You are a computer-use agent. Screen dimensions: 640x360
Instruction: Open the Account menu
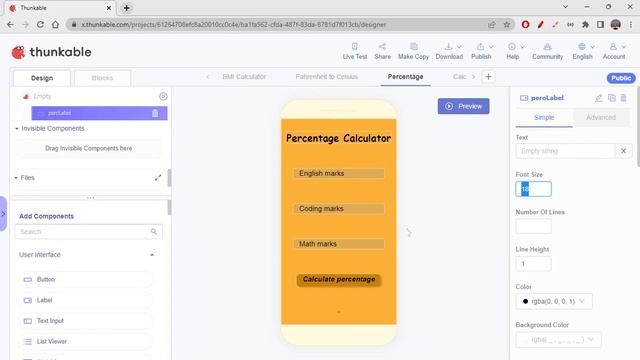pos(614,51)
